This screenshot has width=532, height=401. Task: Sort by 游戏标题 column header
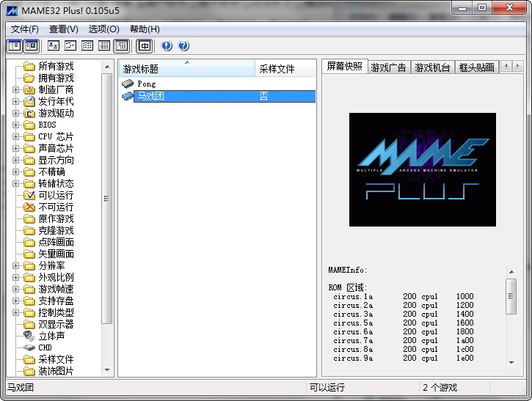point(187,69)
